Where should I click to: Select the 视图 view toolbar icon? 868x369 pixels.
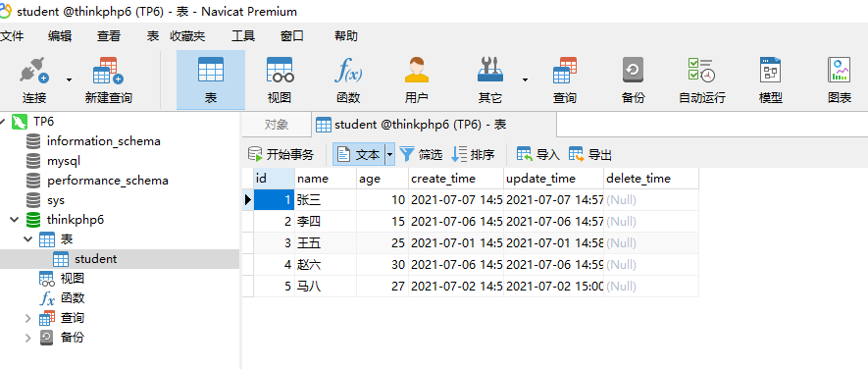pyautogui.click(x=280, y=80)
